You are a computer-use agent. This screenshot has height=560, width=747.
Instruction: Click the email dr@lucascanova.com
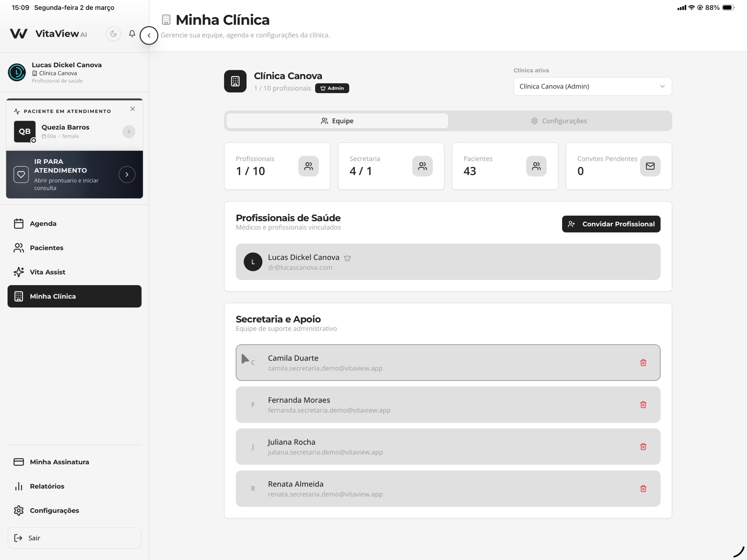click(300, 267)
